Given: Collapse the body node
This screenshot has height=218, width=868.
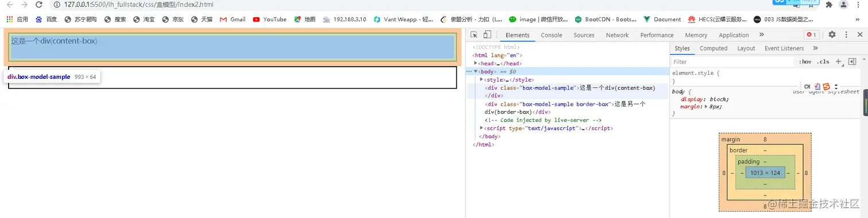Looking at the screenshot, I should (476, 71).
